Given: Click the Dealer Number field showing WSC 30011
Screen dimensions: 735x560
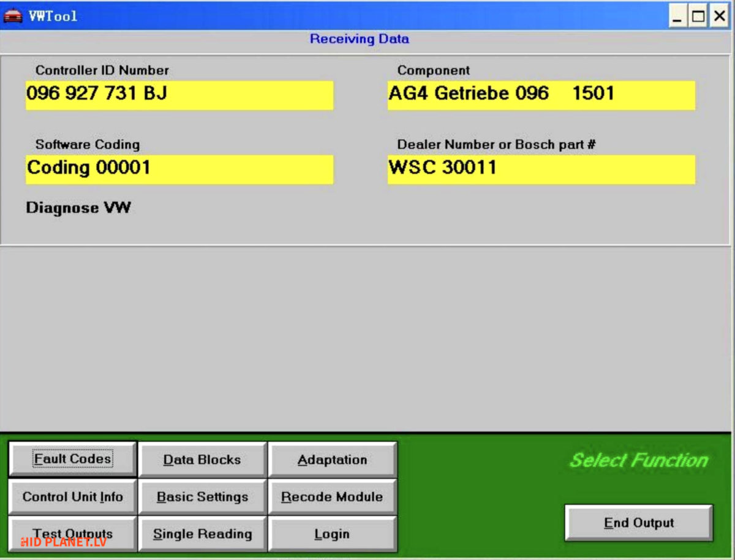Looking at the screenshot, I should point(540,170).
